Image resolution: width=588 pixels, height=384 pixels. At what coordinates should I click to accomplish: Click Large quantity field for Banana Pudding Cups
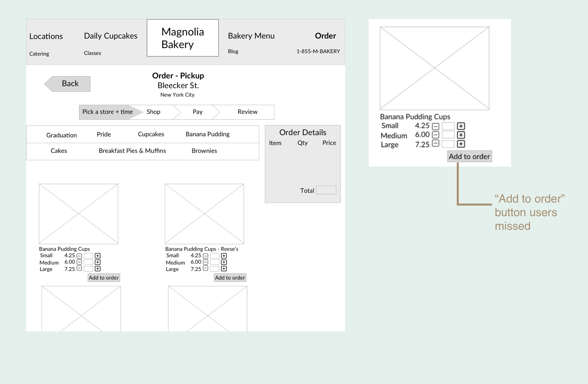(x=88, y=268)
